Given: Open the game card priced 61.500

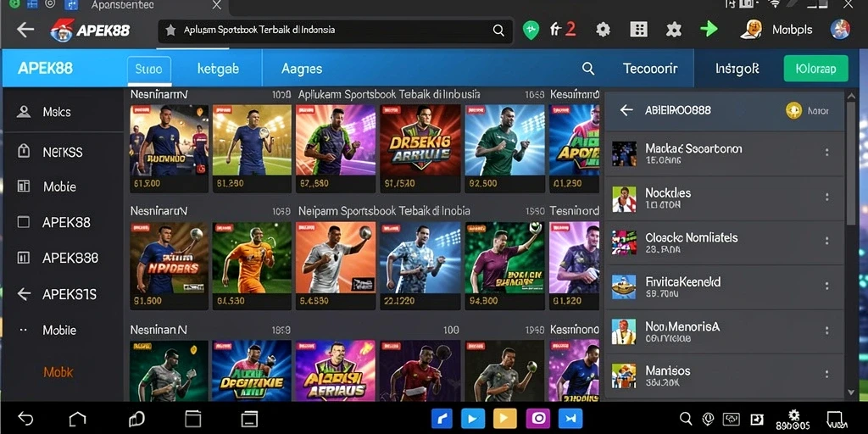Looking at the screenshot, I should click(170, 148).
